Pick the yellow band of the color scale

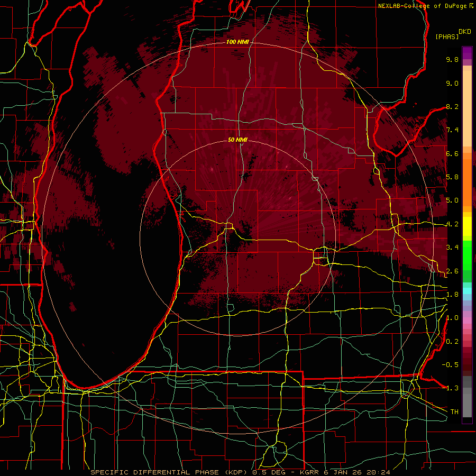pyautogui.click(x=467, y=226)
